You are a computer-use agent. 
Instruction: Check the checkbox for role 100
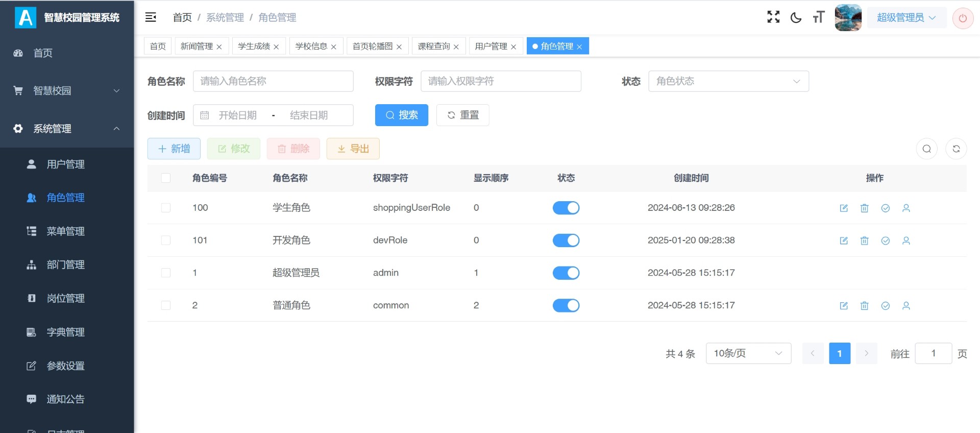[166, 208]
